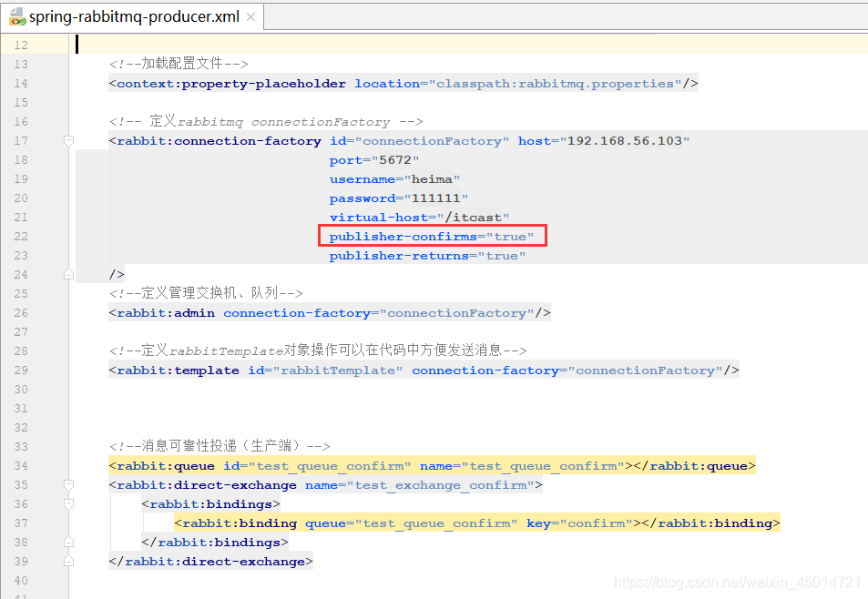The height and width of the screenshot is (599, 868).
Task: Click the key="confirm" attribute
Action: tap(579, 523)
